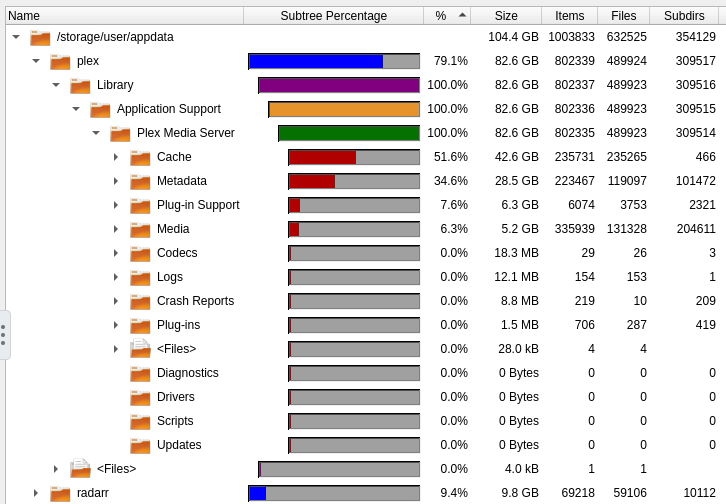Screen dimensions: 726x504
Task: Collapse the Plex Media Server node
Action: click(96, 133)
